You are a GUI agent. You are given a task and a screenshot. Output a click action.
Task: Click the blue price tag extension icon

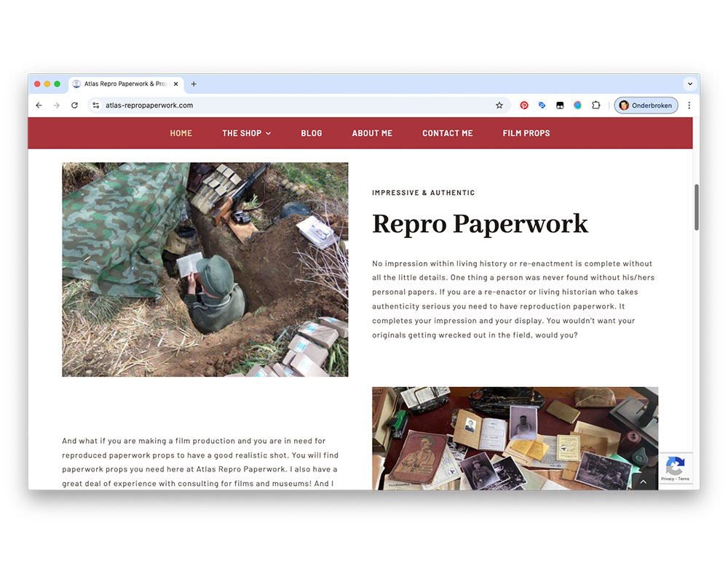tap(542, 105)
